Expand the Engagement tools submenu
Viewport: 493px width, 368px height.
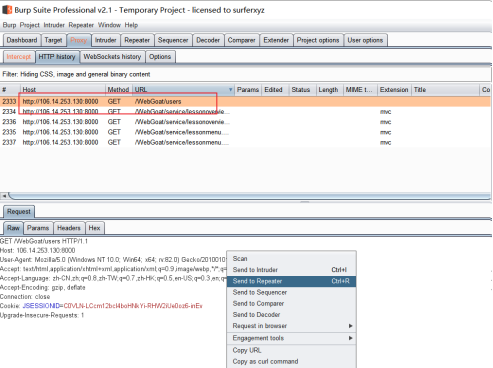click(x=291, y=338)
